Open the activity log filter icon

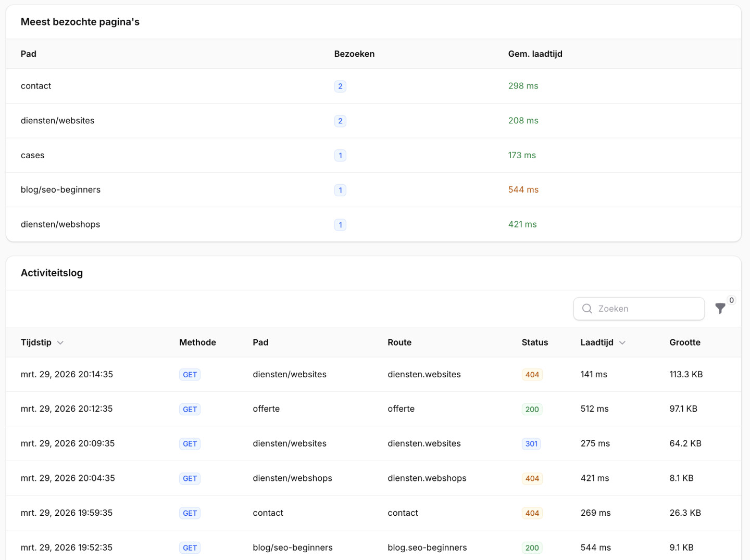coord(720,309)
